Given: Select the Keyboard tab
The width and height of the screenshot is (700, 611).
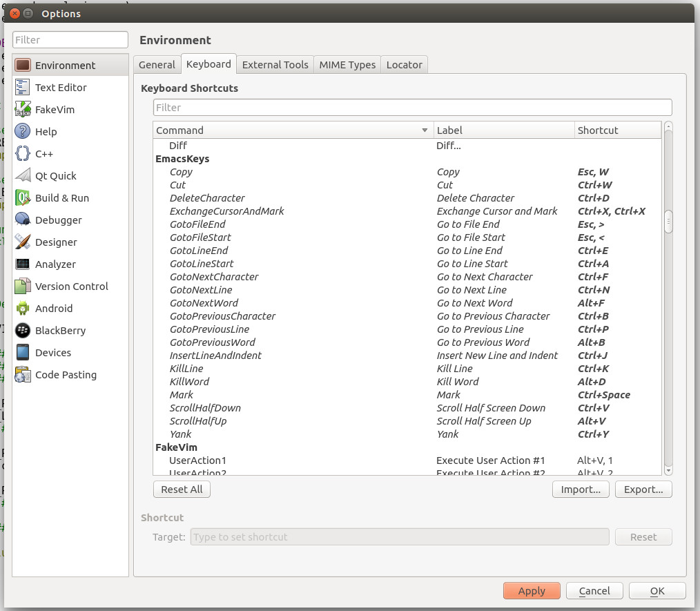Looking at the screenshot, I should 208,64.
